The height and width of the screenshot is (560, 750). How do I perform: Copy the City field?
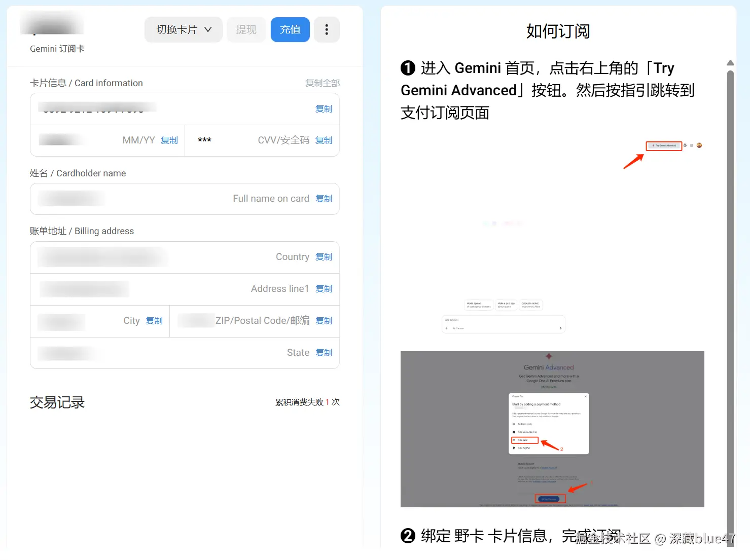(154, 321)
